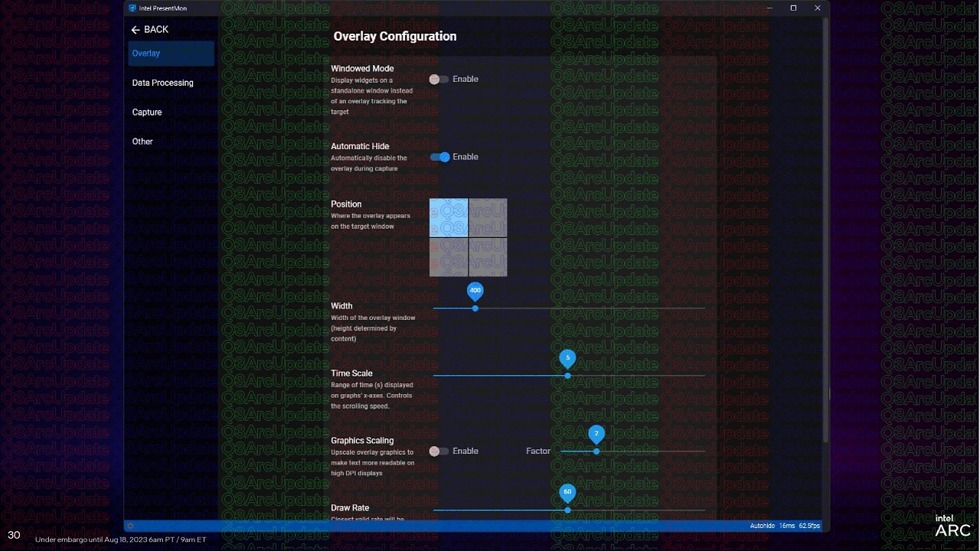Enable the Windowed Mode toggle
The height and width of the screenshot is (551, 980).
coord(439,79)
